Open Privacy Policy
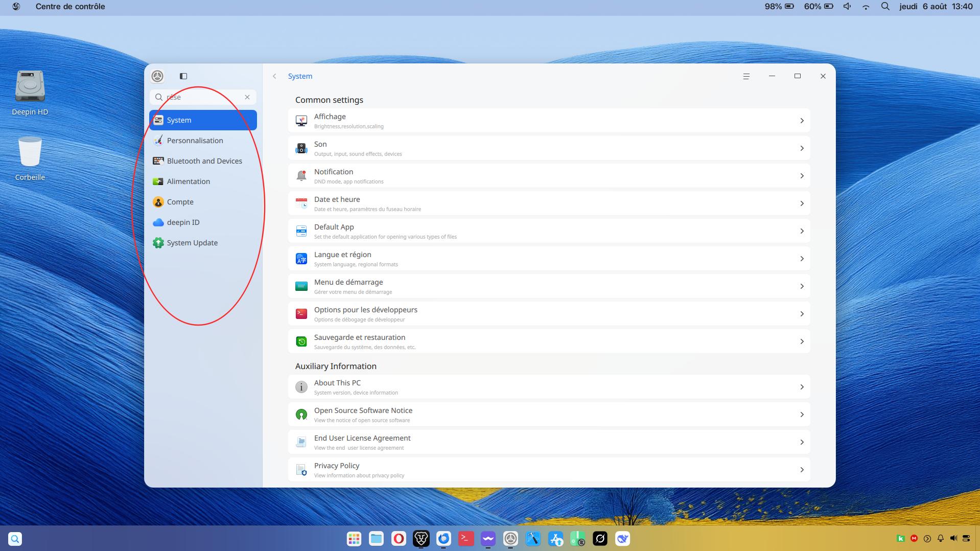This screenshot has width=980, height=551. pos(549,470)
